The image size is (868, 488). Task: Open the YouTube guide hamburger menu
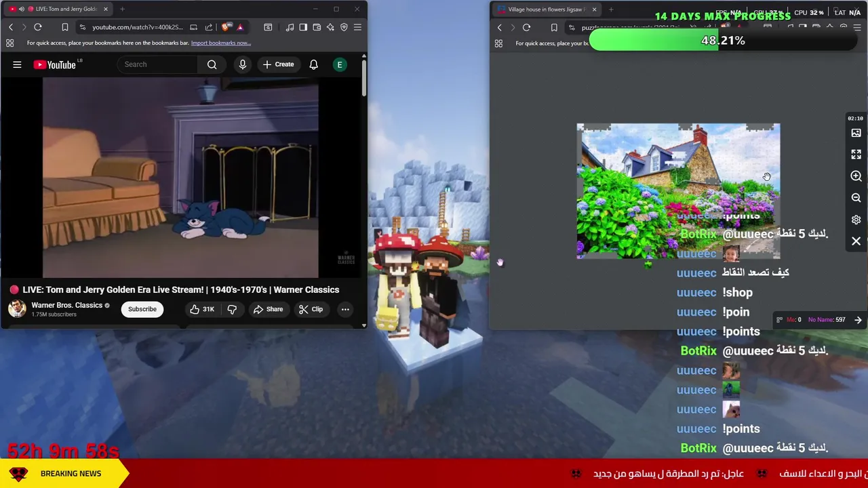(17, 64)
